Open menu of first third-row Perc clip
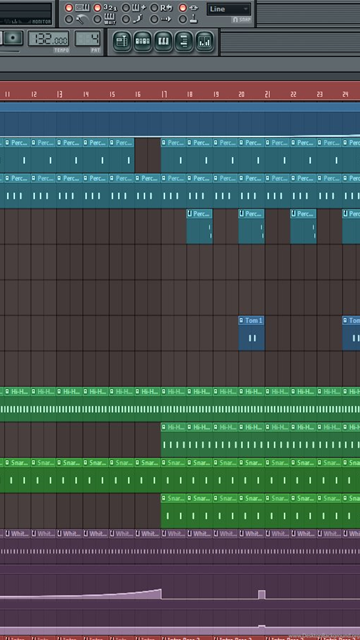The image size is (360, 640). (x=190, y=213)
